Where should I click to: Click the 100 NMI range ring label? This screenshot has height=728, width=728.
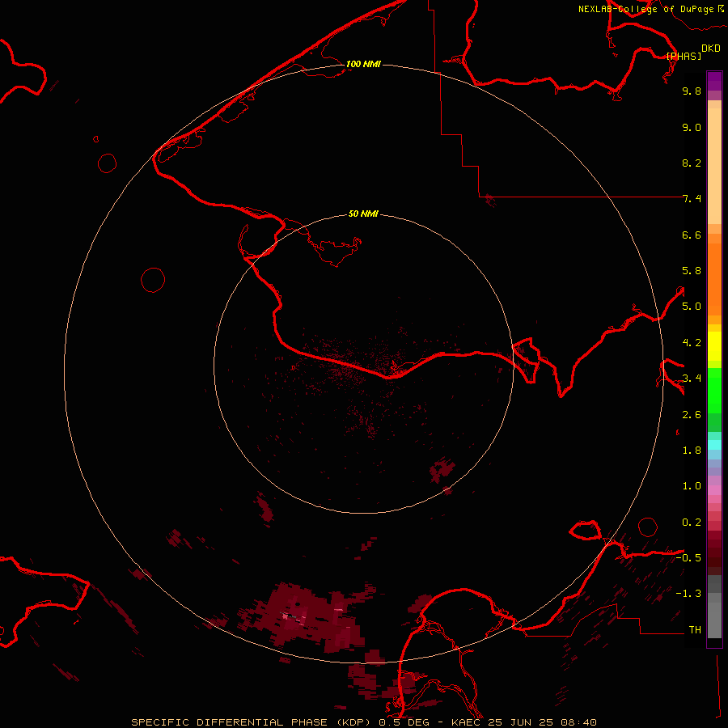pyautogui.click(x=363, y=64)
